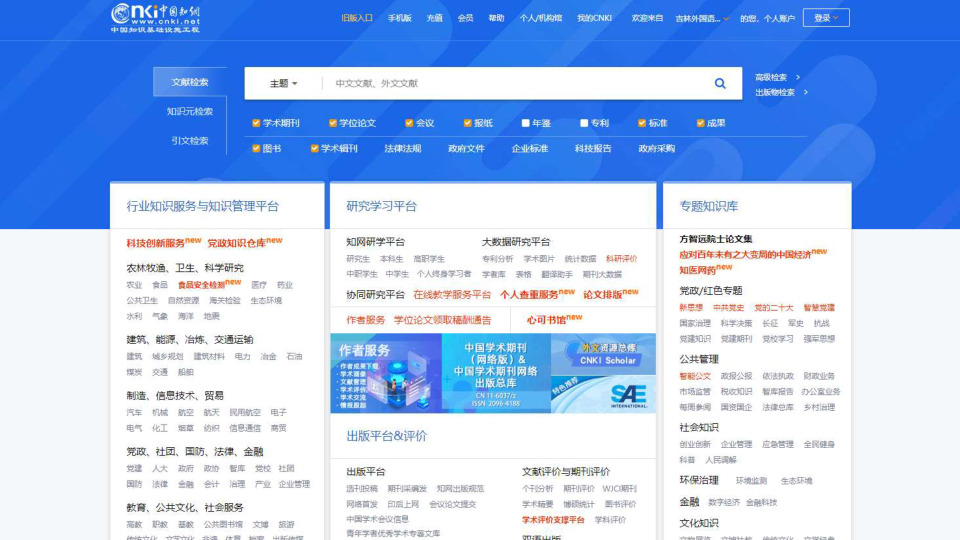The height and width of the screenshot is (540, 960).
Task: Open the 信息通信 link
Action: pyautogui.click(x=245, y=428)
